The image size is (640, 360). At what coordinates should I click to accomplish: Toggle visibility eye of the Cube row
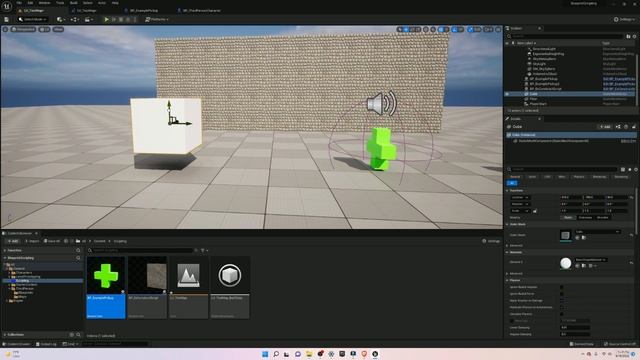click(x=507, y=94)
